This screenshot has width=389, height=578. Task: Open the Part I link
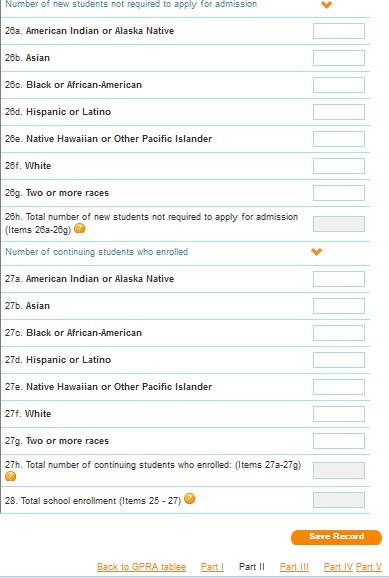click(x=212, y=567)
